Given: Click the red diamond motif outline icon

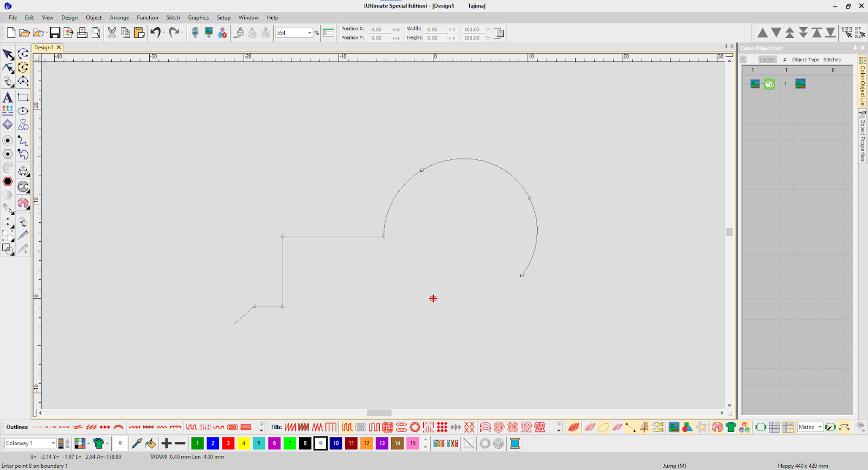Looking at the screenshot, I should (x=105, y=427).
